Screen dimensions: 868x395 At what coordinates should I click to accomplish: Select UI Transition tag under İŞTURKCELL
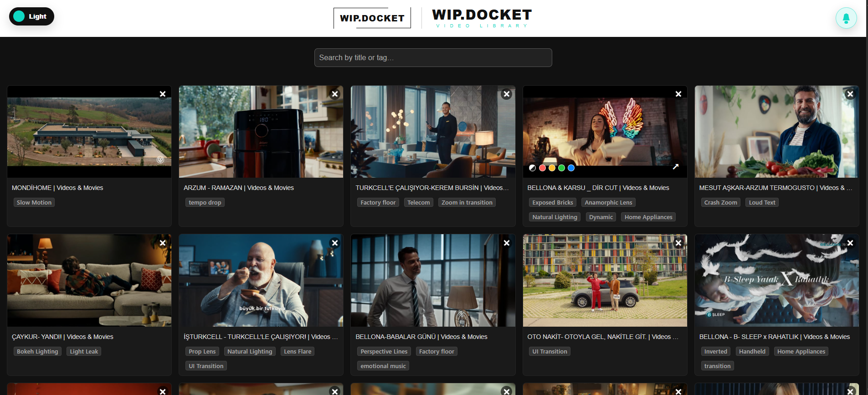(206, 366)
